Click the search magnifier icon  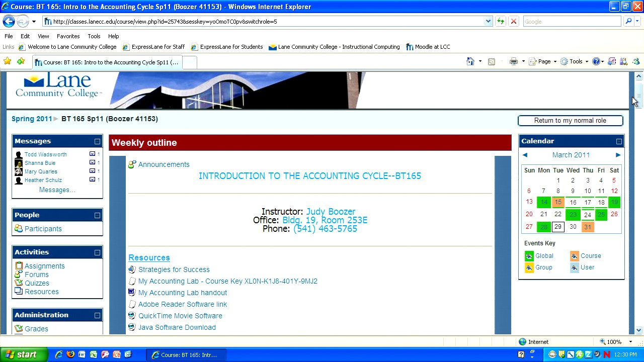pos(628,21)
